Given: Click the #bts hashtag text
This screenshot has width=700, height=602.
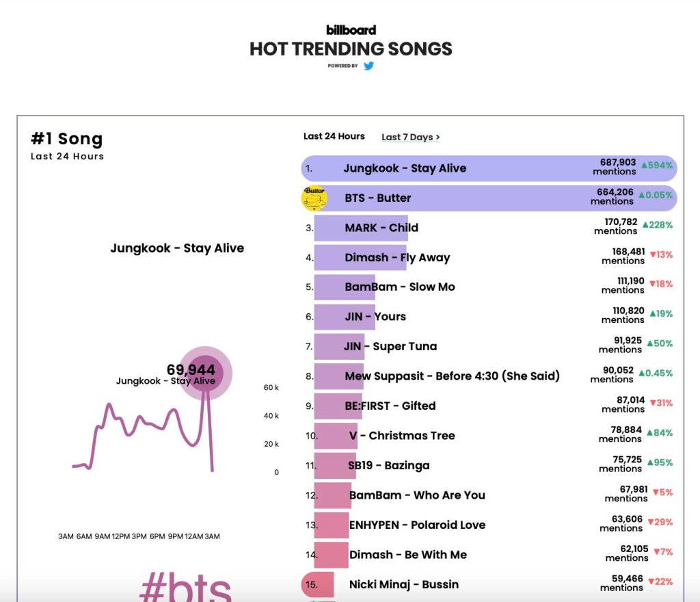Looking at the screenshot, I should pyautogui.click(x=185, y=587).
